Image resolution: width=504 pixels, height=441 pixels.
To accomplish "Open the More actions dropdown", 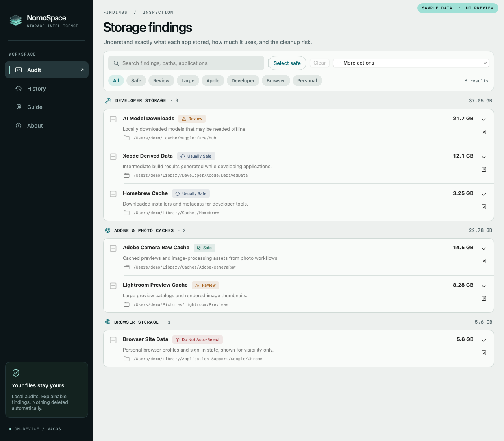I will click(411, 63).
